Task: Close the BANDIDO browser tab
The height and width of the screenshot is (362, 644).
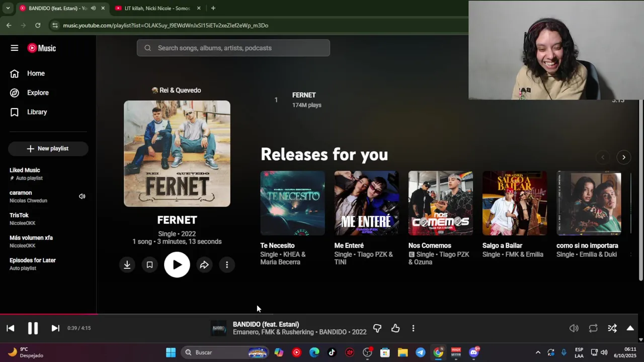Action: tap(103, 8)
